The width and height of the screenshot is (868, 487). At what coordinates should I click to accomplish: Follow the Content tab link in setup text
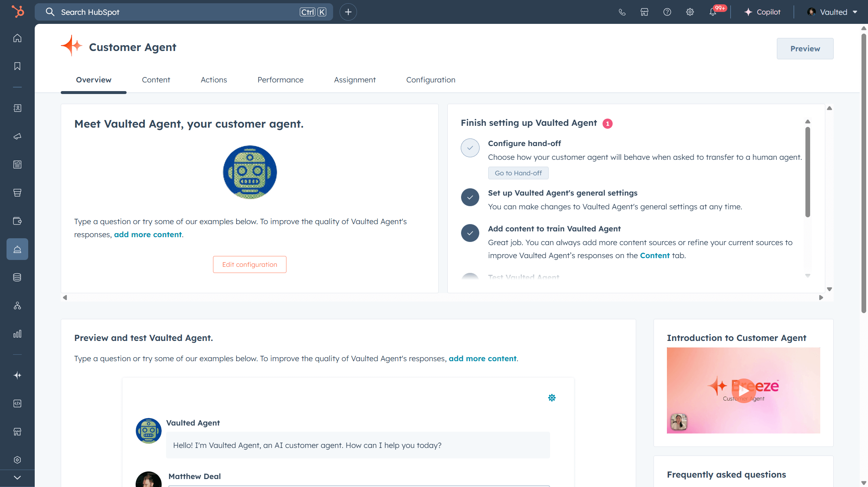655,256
